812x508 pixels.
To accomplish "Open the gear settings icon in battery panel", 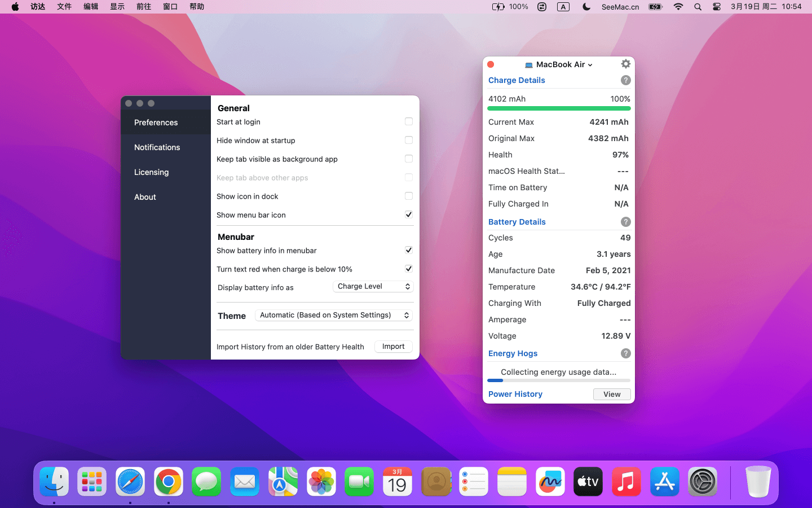I will 625,64.
